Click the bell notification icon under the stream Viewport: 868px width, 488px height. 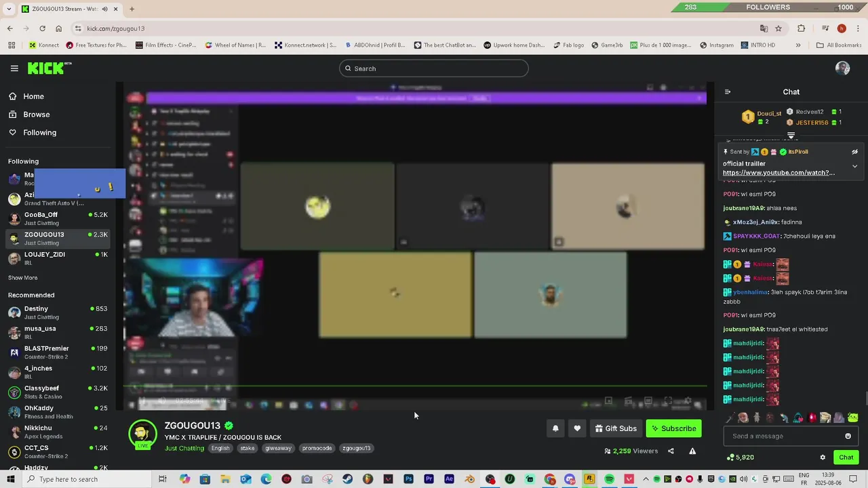[x=555, y=428]
